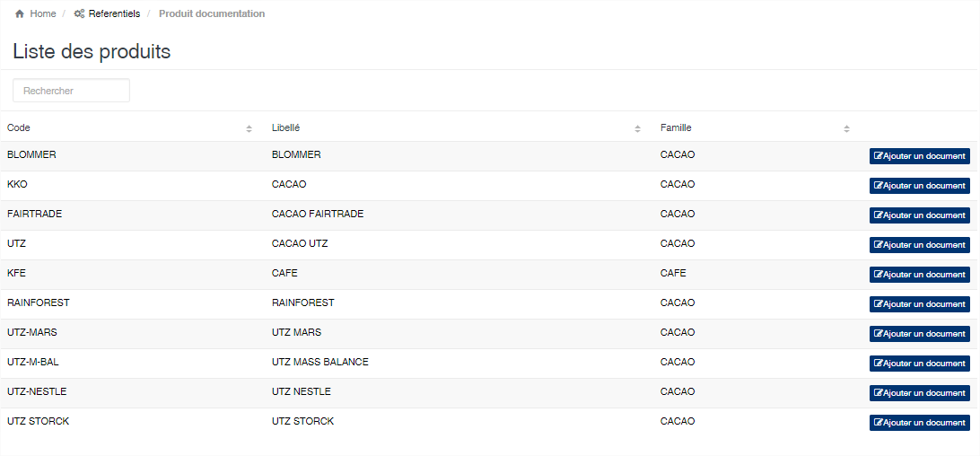Viewport: 980px width, 456px height.
Task: Click edit icon on UTZ STORCK row button
Action: [878, 423]
